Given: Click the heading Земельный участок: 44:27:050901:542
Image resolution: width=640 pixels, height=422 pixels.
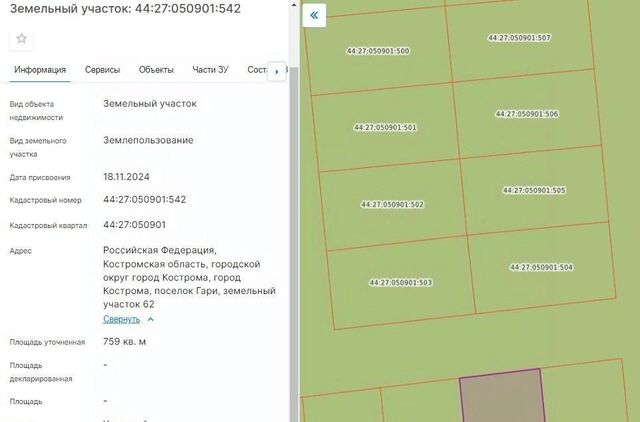Looking at the screenshot, I should (x=125, y=9).
